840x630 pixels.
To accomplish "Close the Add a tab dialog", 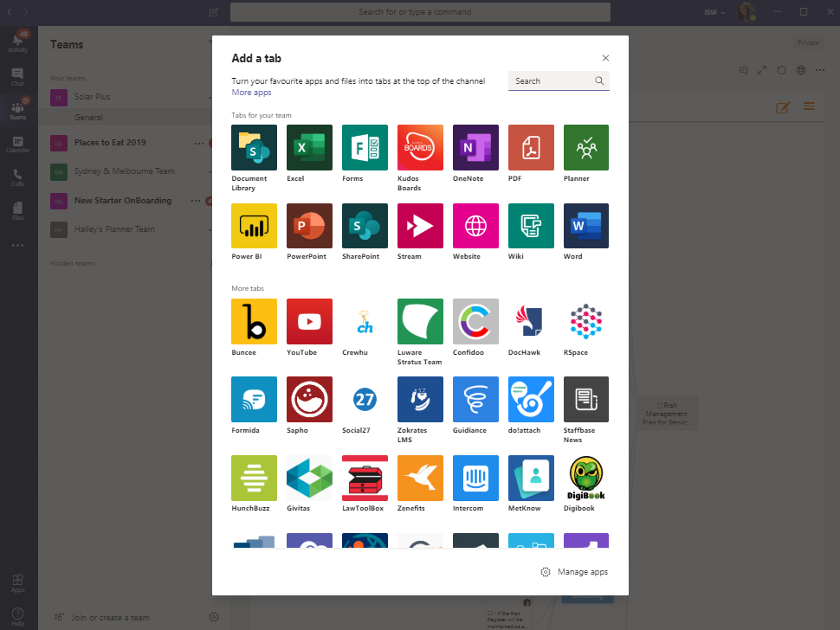I will tap(605, 58).
